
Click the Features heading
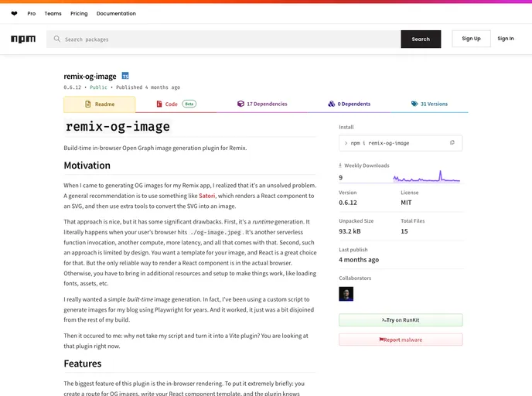[83, 364]
